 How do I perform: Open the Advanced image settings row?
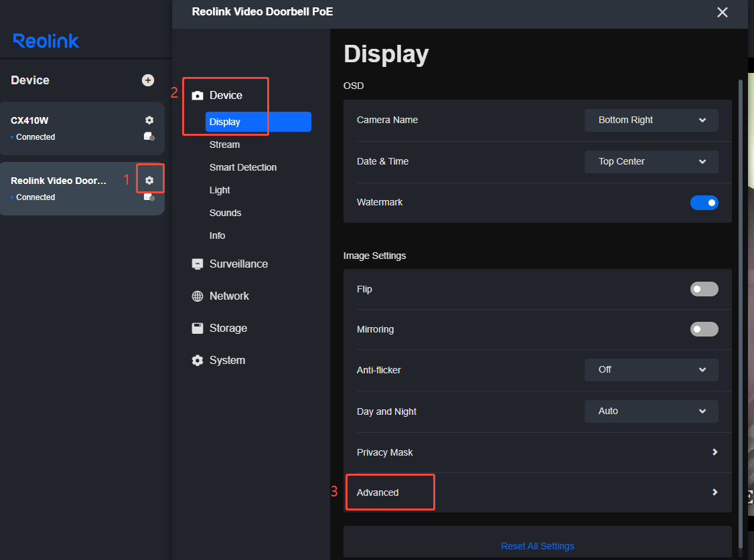pyautogui.click(x=537, y=492)
